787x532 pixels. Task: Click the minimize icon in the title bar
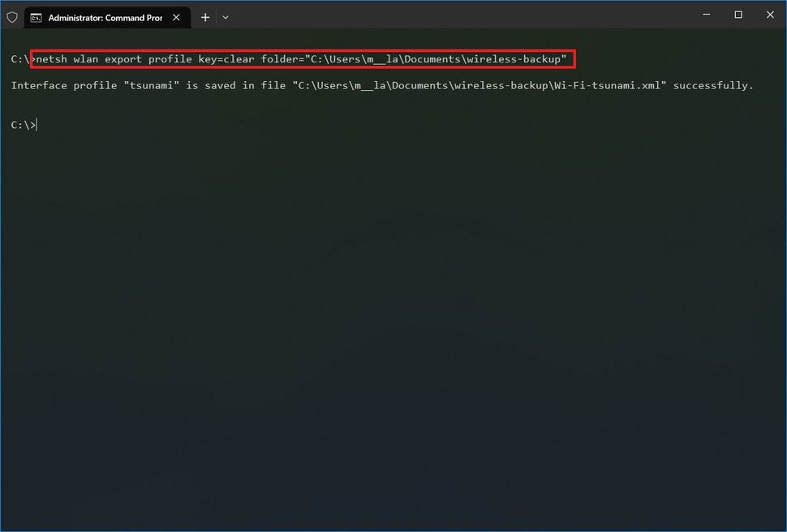706,14
